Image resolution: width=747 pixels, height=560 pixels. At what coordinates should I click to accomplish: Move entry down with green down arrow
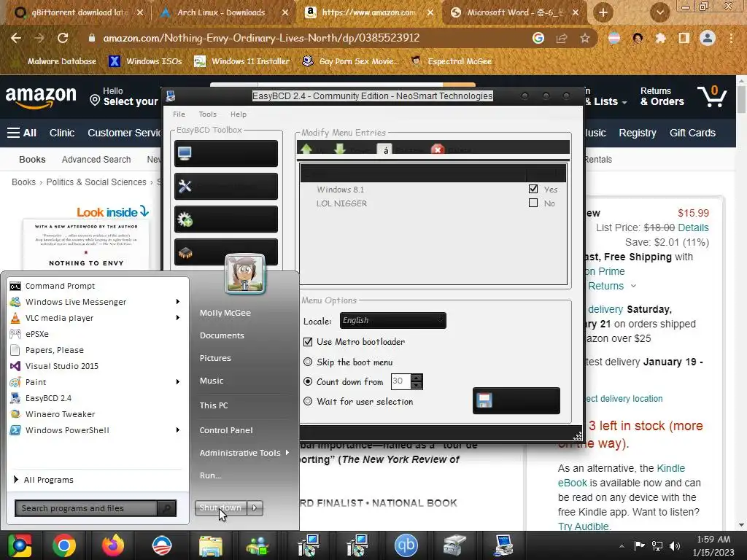340,149
